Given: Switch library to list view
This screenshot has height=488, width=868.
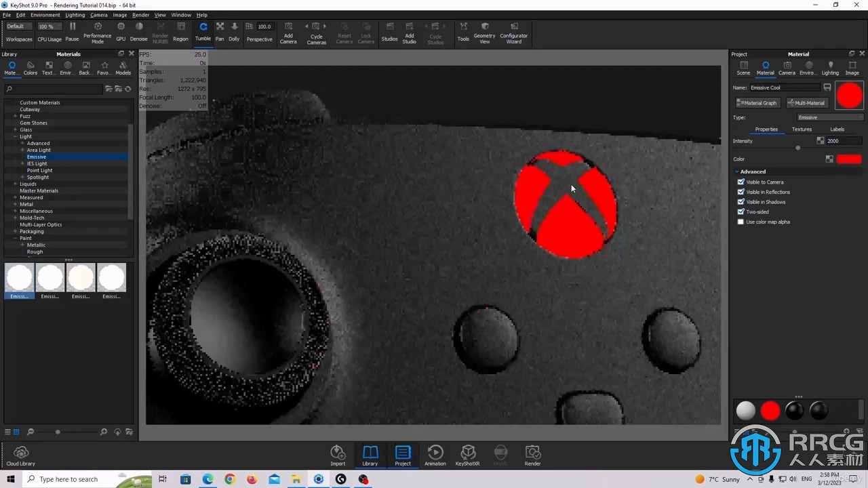Looking at the screenshot, I should 7,432.
